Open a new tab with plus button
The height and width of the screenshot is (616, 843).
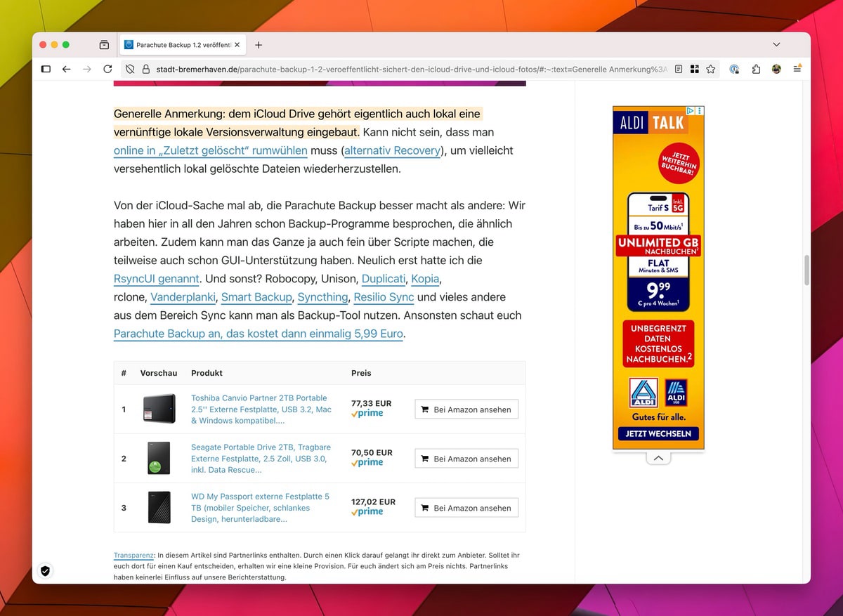[x=259, y=45]
